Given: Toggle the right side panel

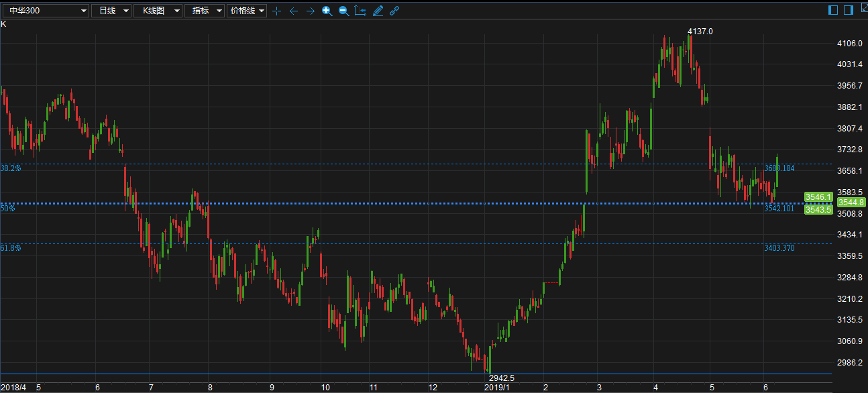Looking at the screenshot, I should click(848, 10).
